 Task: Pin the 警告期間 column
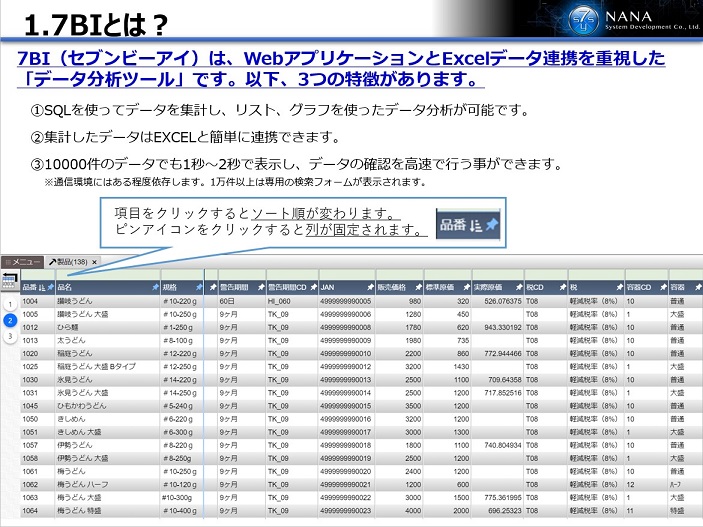click(x=261, y=287)
